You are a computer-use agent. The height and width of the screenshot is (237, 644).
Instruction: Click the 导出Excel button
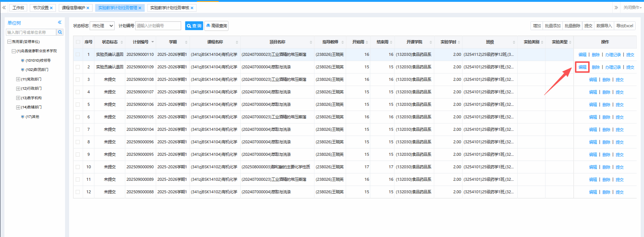[625, 26]
